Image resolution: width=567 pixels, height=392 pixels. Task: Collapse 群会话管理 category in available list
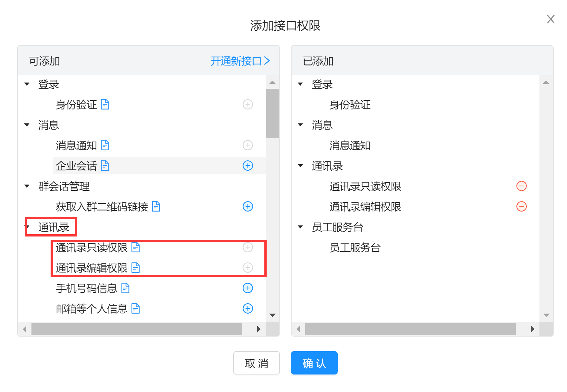27,186
